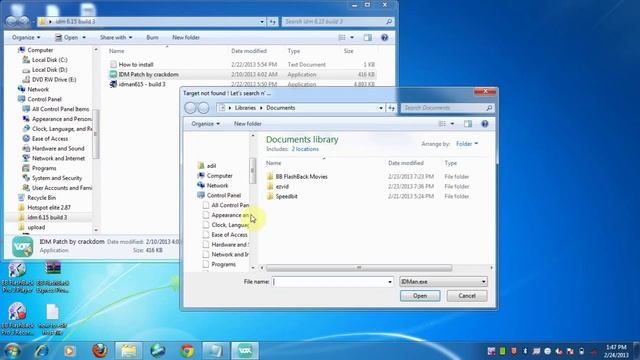Image resolution: width=640 pixels, height=360 pixels.
Task: Toggle the Explorer preview pane icon
Action: (368, 37)
